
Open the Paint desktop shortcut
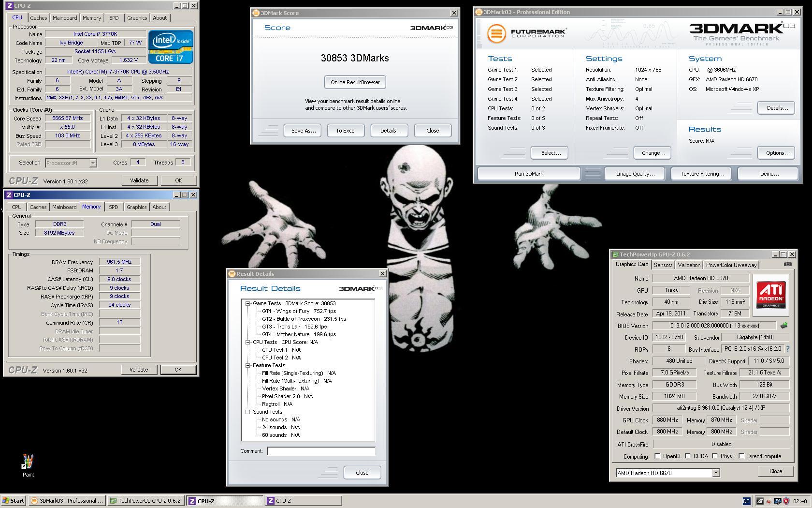tap(28, 465)
